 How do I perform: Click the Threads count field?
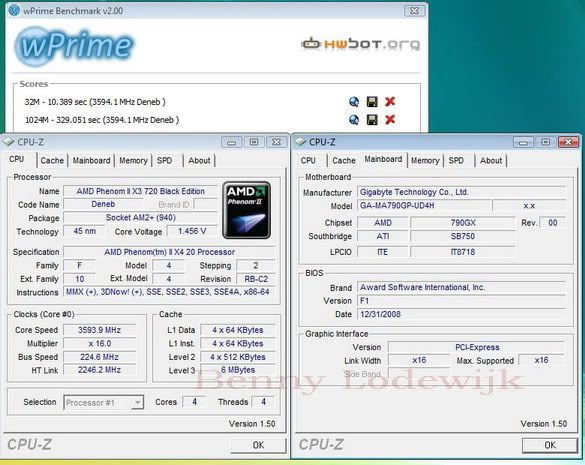tap(263, 402)
